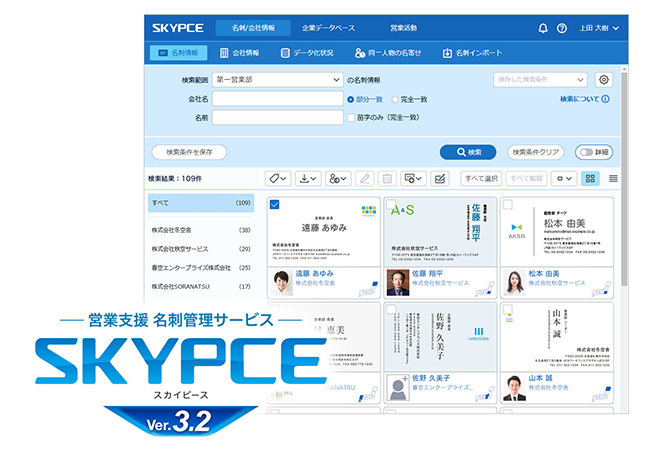Open the 企業データベース top tab
650x450 pixels.
[x=328, y=28]
